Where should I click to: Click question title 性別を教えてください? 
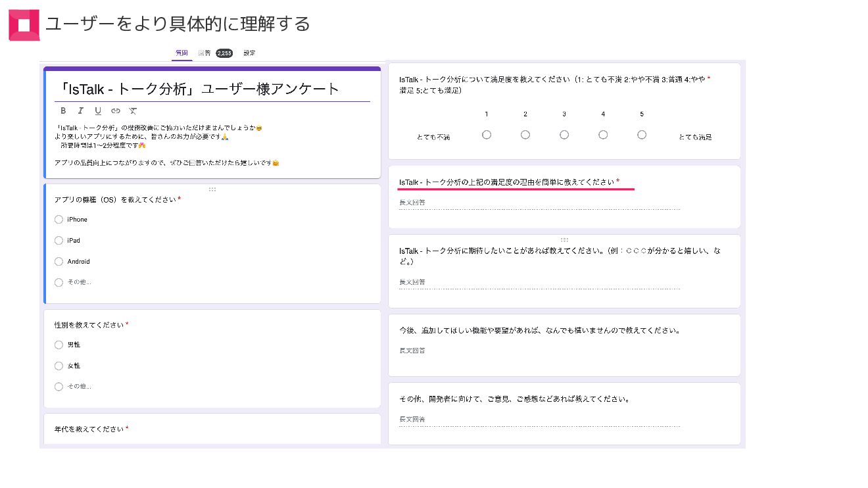tap(89, 325)
